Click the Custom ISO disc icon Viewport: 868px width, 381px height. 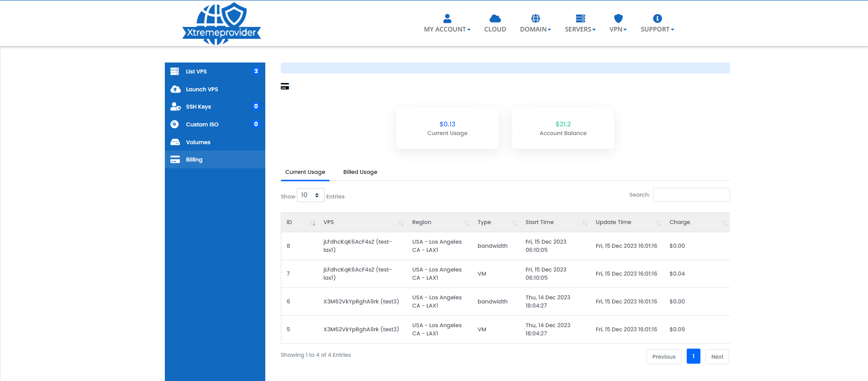click(x=174, y=124)
